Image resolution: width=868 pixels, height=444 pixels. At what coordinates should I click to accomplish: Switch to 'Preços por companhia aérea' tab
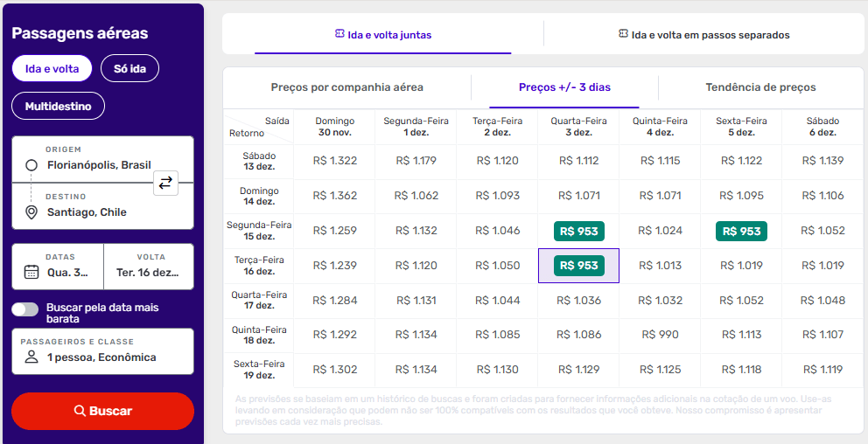346,87
